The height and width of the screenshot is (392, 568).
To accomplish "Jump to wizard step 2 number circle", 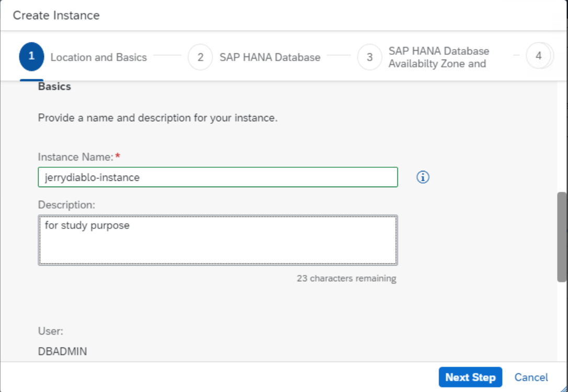I will 200,57.
